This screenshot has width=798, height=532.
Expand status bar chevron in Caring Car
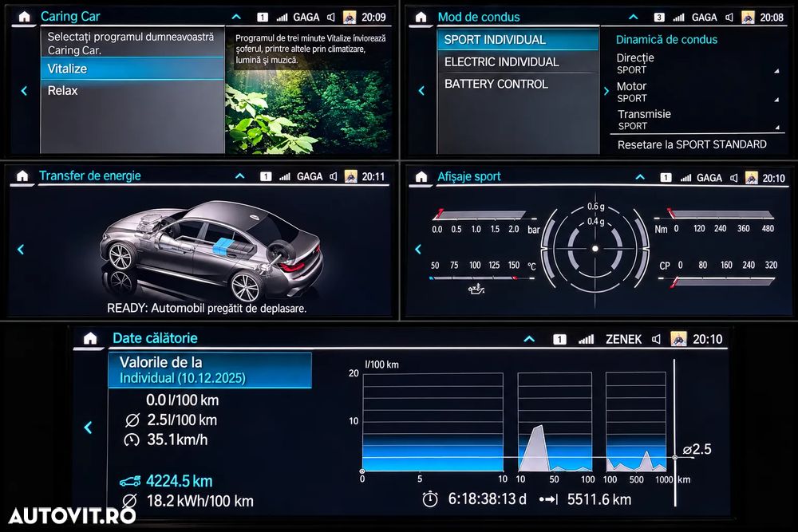pos(236,17)
